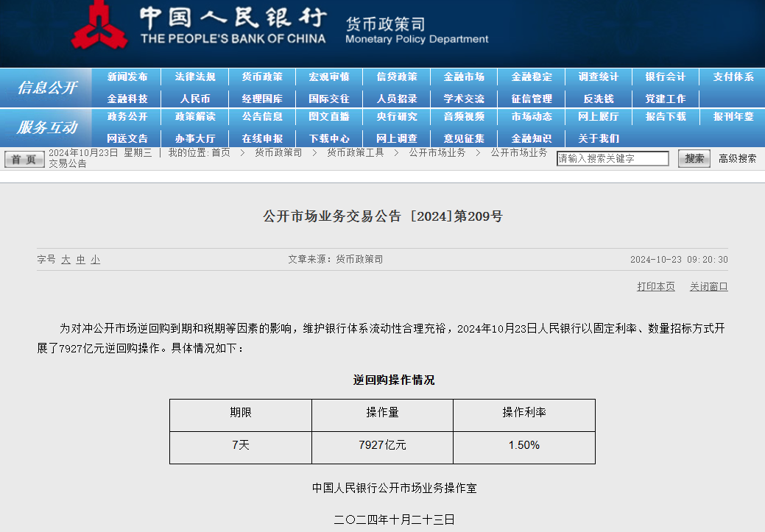
Task: Open the 新闻发布 navigation item
Action: click(127, 77)
